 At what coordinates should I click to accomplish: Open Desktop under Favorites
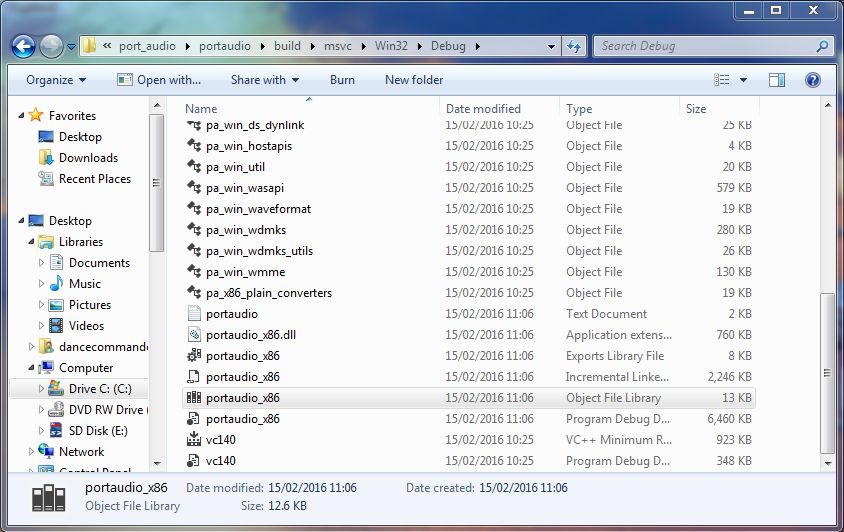[x=80, y=137]
